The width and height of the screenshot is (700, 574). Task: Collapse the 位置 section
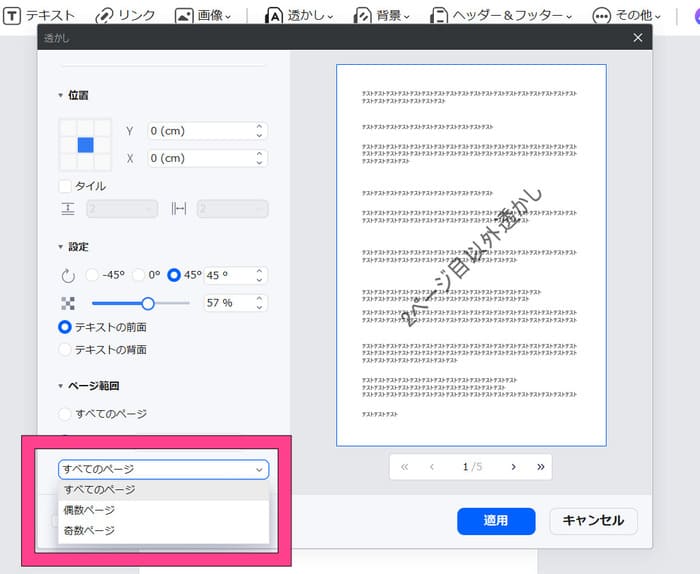(60, 95)
